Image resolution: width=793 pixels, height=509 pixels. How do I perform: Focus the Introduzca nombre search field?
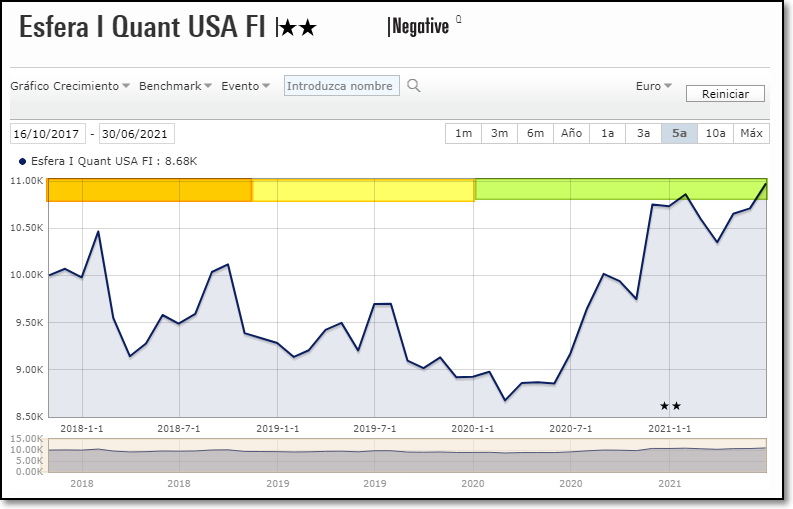click(341, 86)
